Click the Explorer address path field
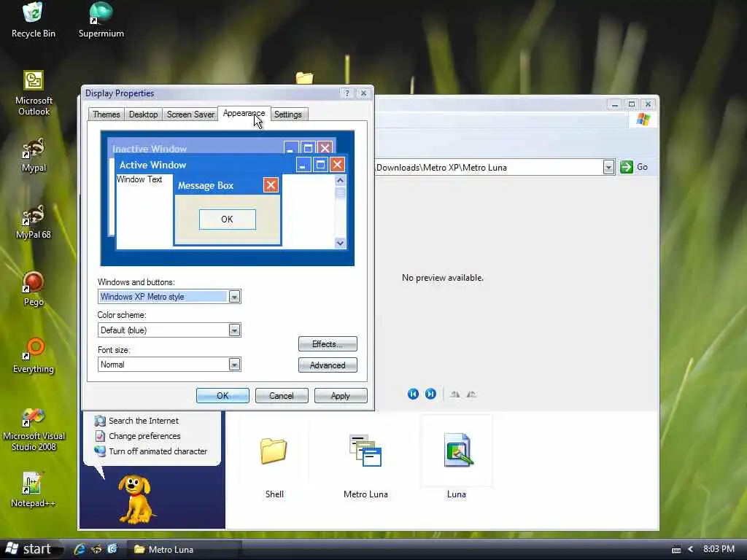This screenshot has width=747, height=560. (488, 167)
